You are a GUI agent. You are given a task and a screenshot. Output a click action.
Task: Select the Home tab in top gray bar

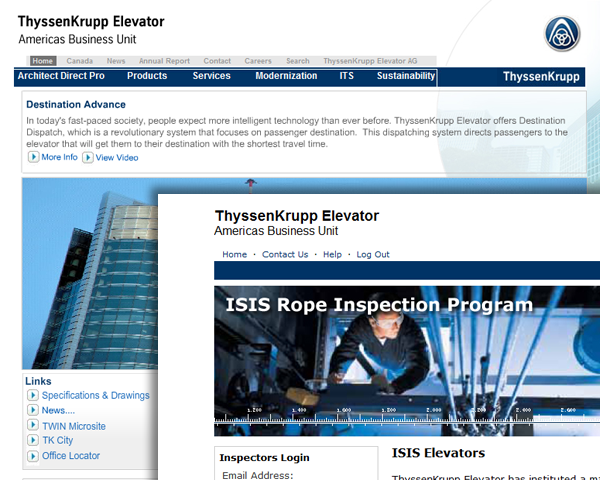[x=43, y=61]
